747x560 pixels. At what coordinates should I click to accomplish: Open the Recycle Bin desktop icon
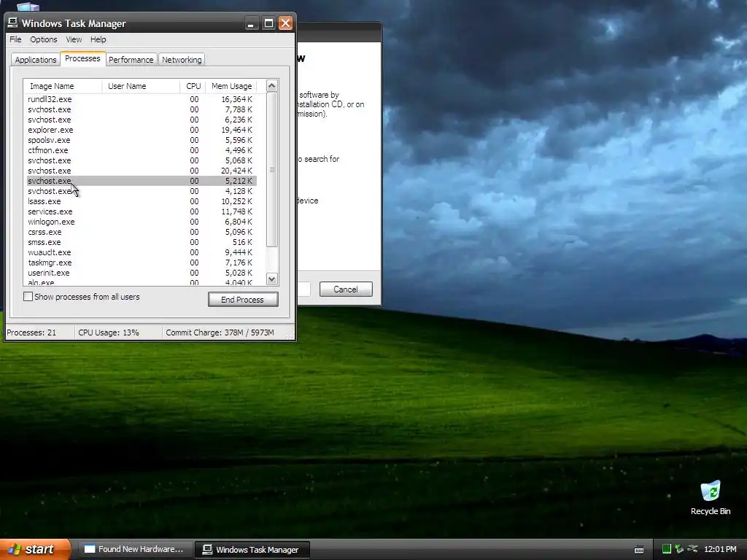[x=711, y=498]
